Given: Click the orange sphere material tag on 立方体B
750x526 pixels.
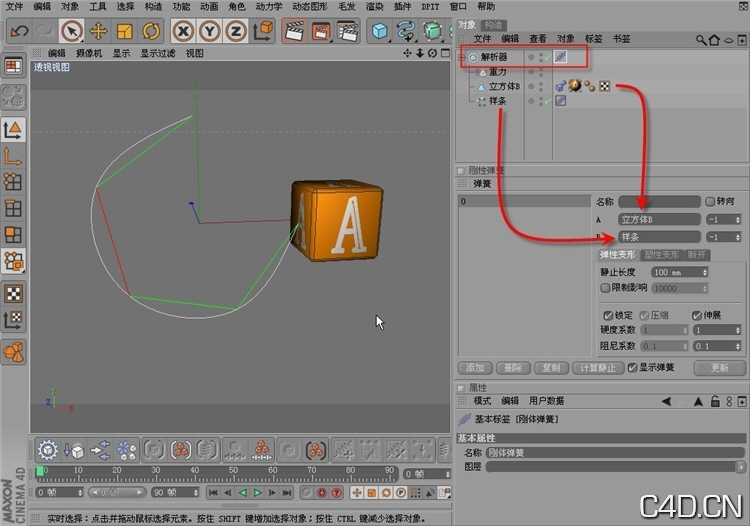Looking at the screenshot, I should coord(575,86).
